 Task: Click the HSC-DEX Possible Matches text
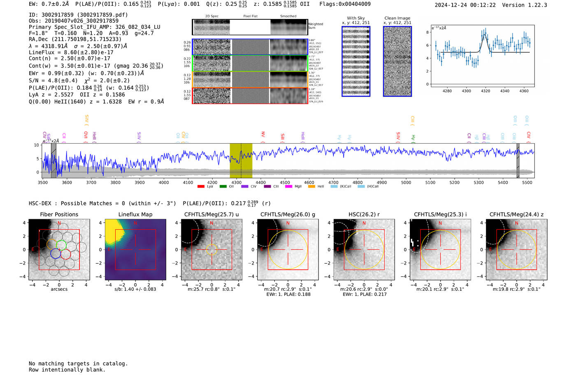point(102,204)
